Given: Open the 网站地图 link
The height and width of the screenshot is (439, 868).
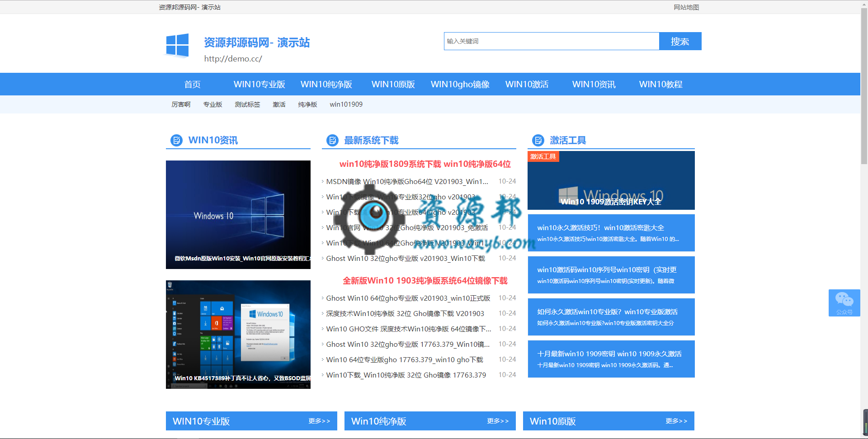Looking at the screenshot, I should point(686,7).
